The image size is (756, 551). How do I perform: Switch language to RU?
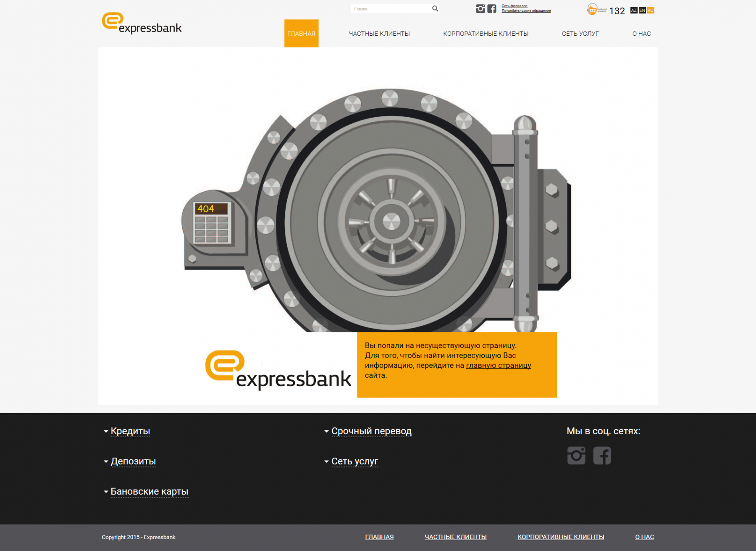point(651,10)
